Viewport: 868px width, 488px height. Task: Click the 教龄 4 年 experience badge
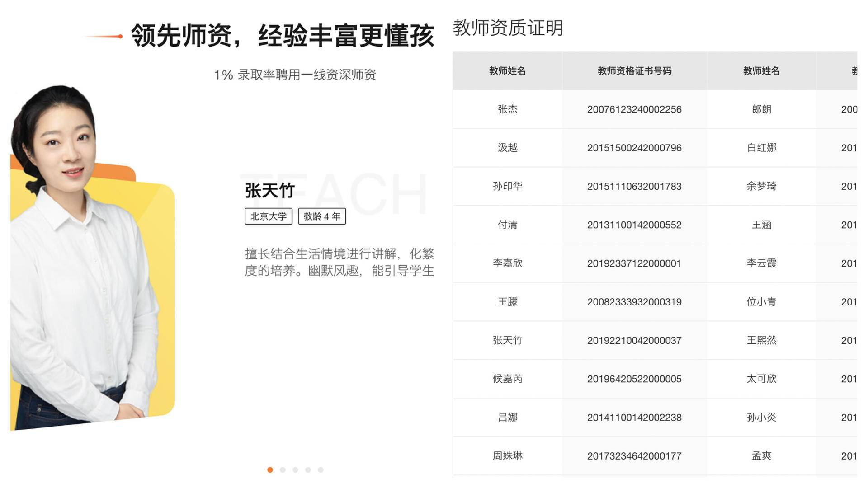click(321, 216)
